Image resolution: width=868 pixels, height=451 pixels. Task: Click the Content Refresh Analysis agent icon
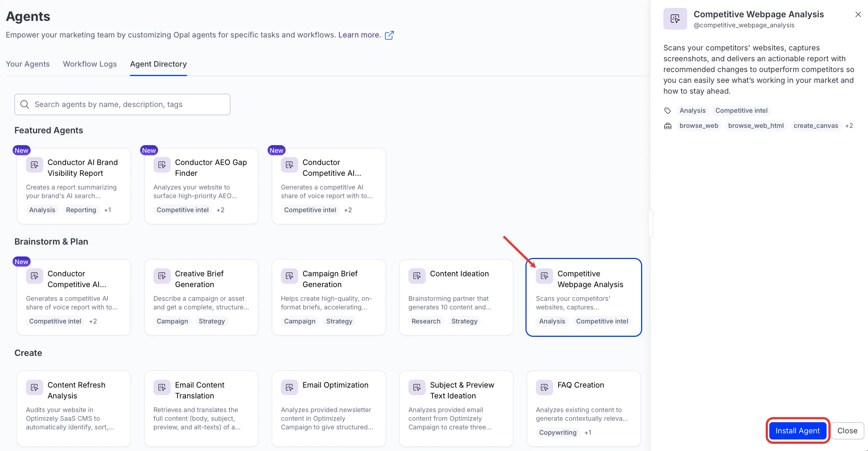tap(35, 388)
